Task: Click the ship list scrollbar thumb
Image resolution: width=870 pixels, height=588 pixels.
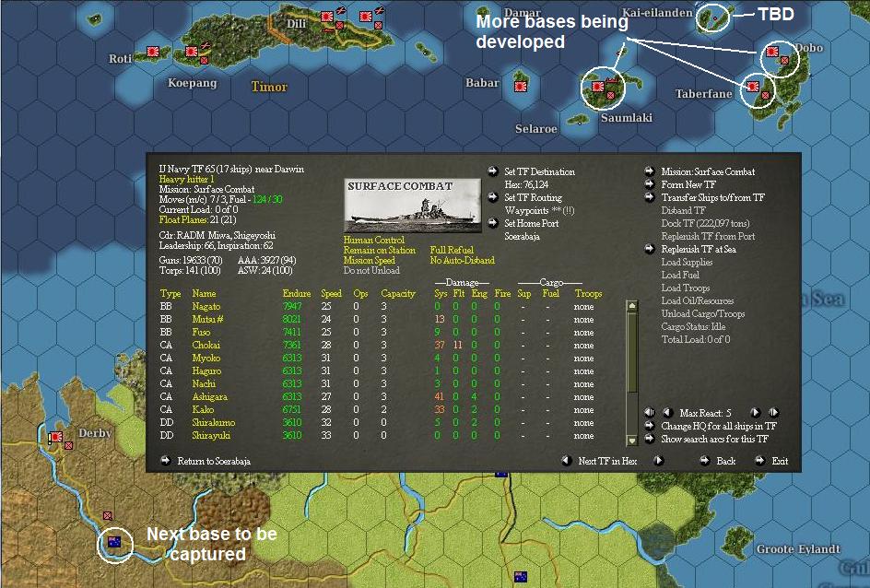Action: pos(631,353)
